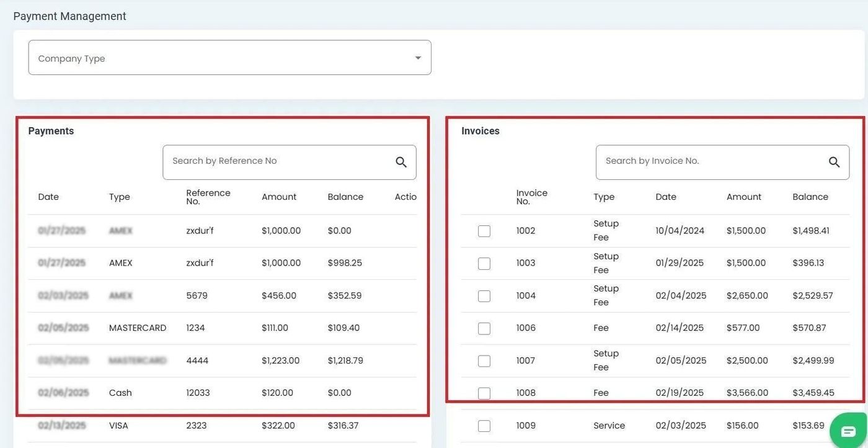This screenshot has height=448, width=868.
Task: Select the checkbox for invoice 1004
Action: click(x=484, y=296)
